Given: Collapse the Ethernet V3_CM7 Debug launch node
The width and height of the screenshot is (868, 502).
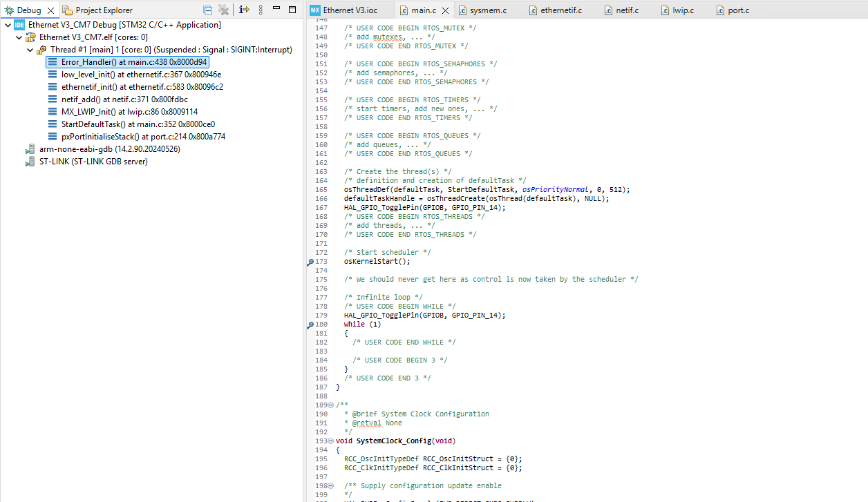Looking at the screenshot, I should pos(8,24).
